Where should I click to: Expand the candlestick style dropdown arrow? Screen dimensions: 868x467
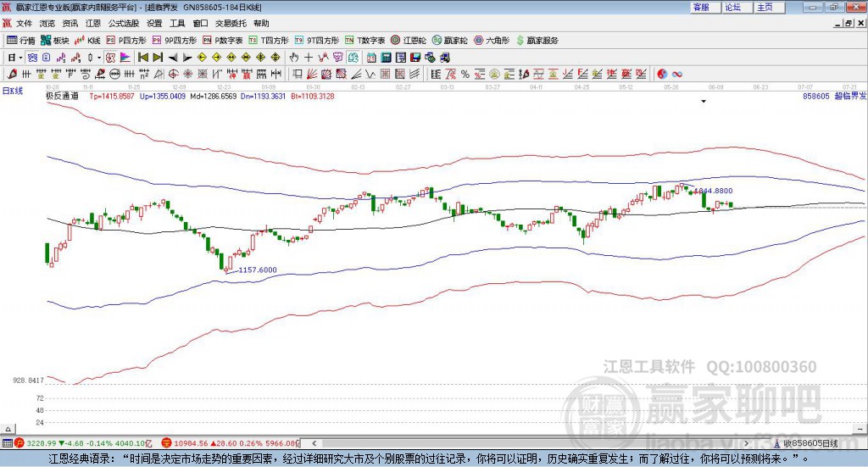tap(99, 58)
